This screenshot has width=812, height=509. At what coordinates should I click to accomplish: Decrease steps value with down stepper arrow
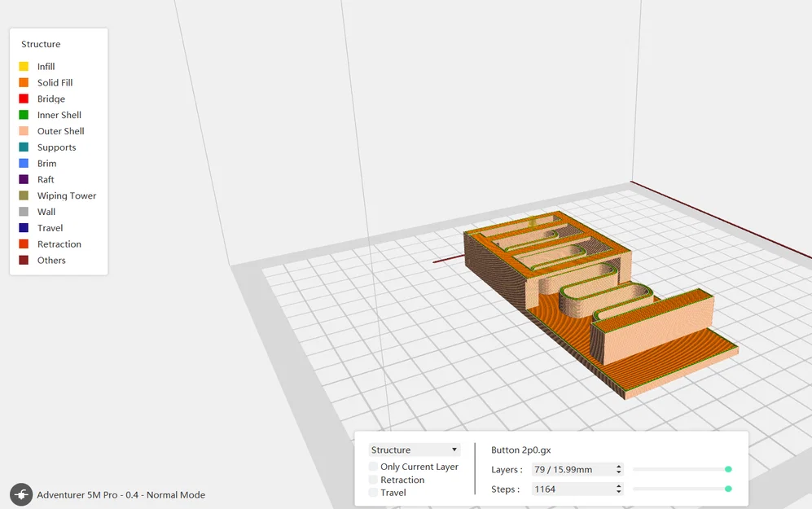[x=618, y=492]
